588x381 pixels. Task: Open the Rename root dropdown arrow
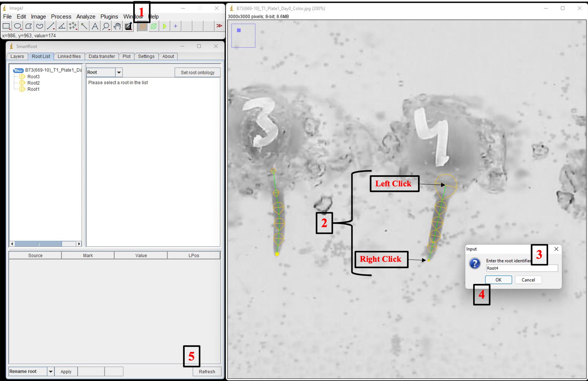click(x=50, y=371)
